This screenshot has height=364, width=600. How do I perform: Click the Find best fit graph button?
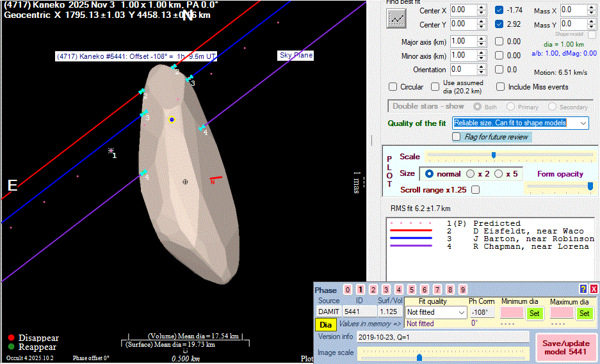(397, 19)
